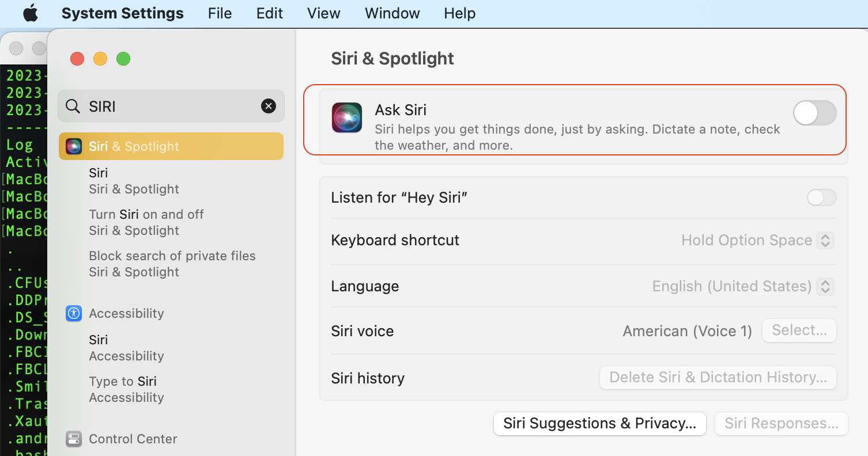The width and height of the screenshot is (868, 456).
Task: Click the magnifying glass search icon
Action: [73, 107]
